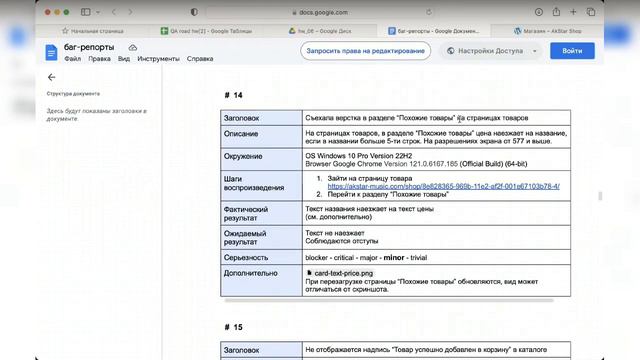The image size is (640, 360).
Task: Click the first Заголовок cell in table 14
Action: (261, 118)
